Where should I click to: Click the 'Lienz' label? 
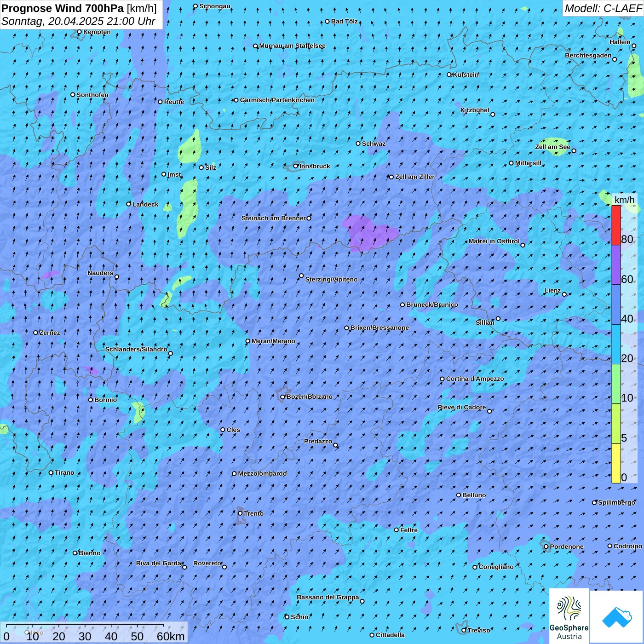point(552,290)
